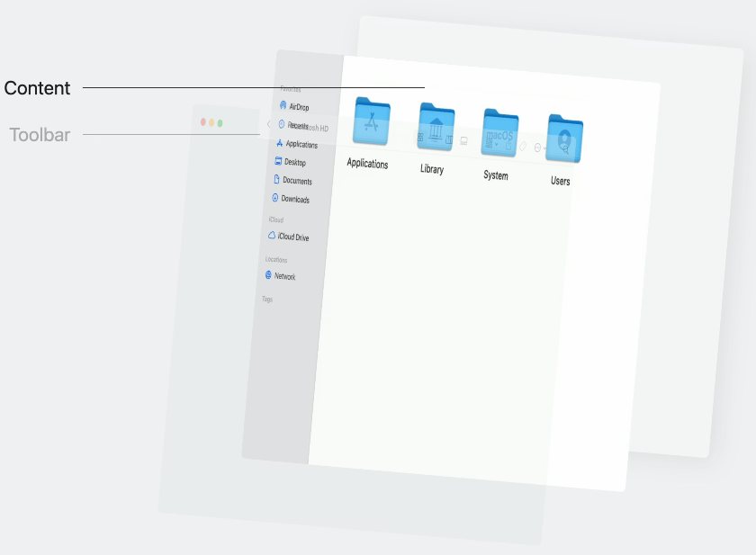Select Desktop in the sidebar

pos(290,162)
